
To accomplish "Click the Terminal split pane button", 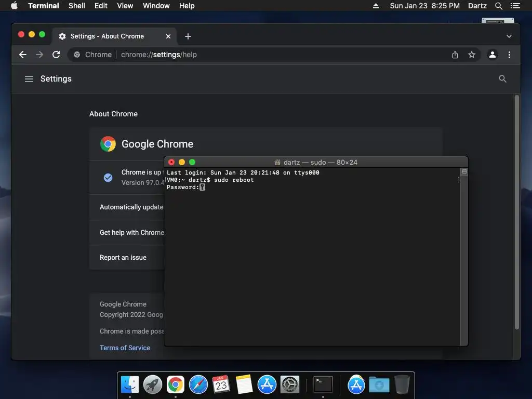I will tap(464, 171).
